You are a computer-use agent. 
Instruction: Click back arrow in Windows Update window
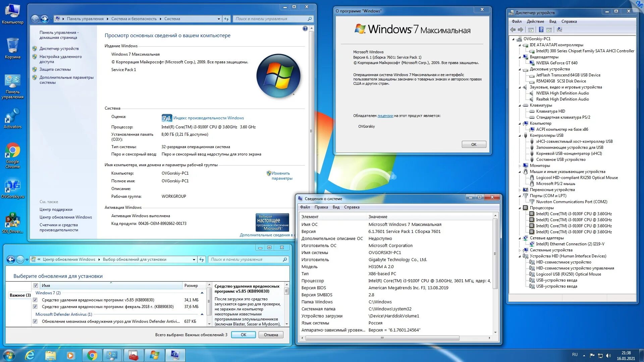point(11,259)
